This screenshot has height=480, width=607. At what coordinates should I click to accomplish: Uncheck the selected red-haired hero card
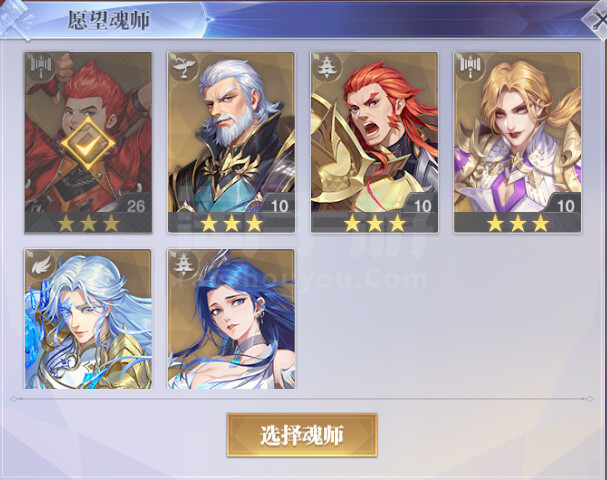click(88, 142)
